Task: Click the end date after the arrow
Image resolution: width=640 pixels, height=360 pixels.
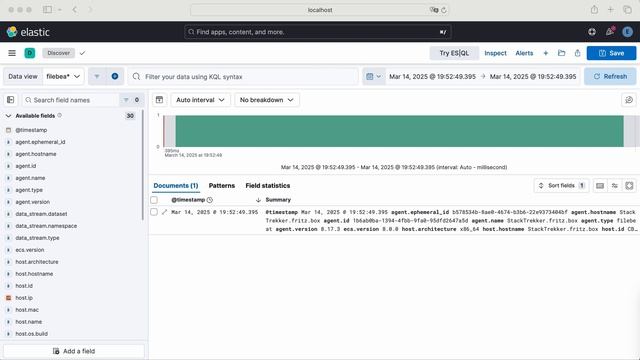Action: pos(533,76)
